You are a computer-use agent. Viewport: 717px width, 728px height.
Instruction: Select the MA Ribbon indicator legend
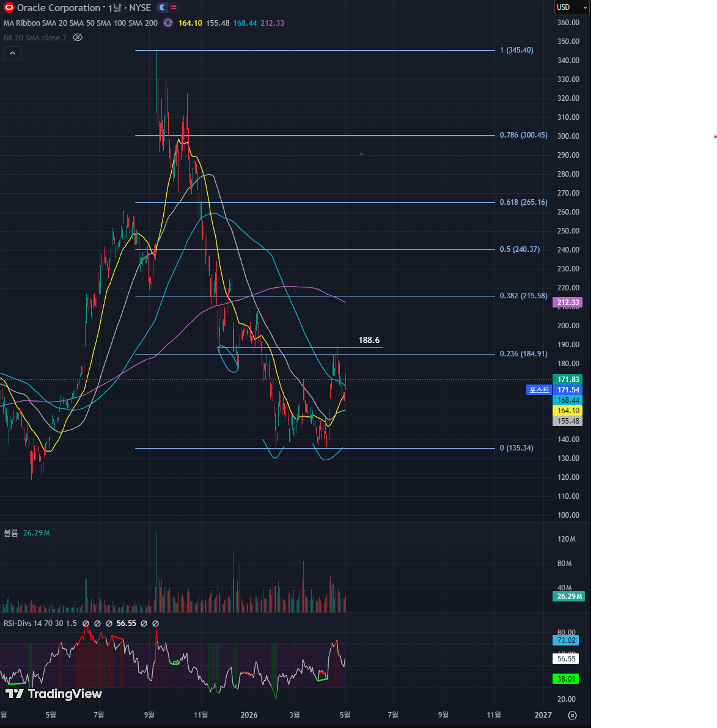pyautogui.click(x=80, y=23)
